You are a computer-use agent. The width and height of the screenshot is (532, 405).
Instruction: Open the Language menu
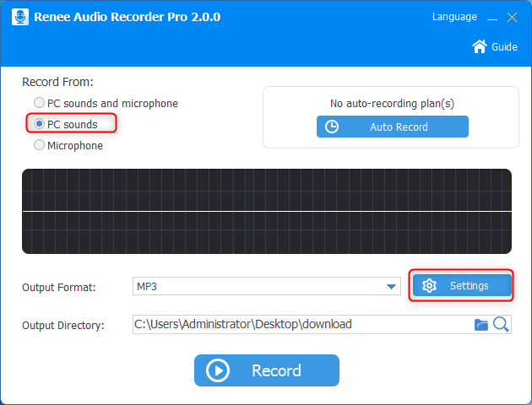pyautogui.click(x=454, y=17)
